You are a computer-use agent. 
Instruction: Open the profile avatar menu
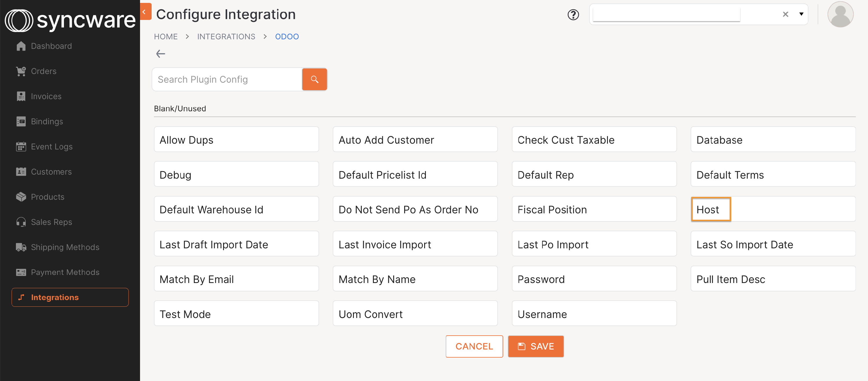coord(841,14)
